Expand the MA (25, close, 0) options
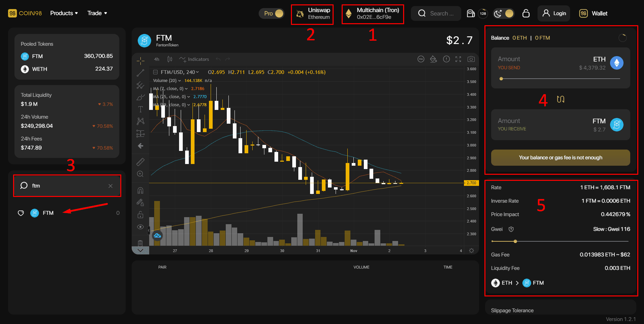The width and height of the screenshot is (644, 324). (189, 97)
